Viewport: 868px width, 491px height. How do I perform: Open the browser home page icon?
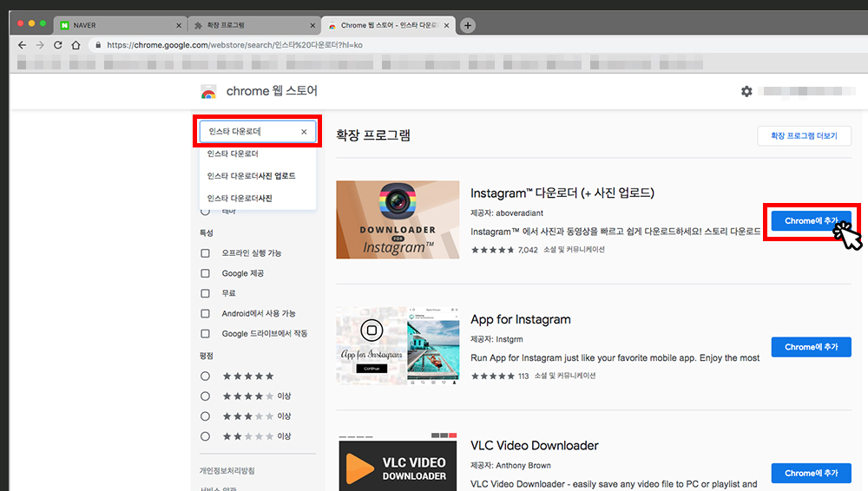(x=76, y=45)
